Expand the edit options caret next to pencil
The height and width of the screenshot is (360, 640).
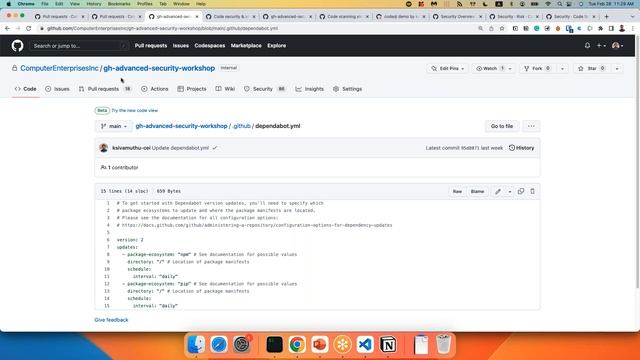pos(509,191)
